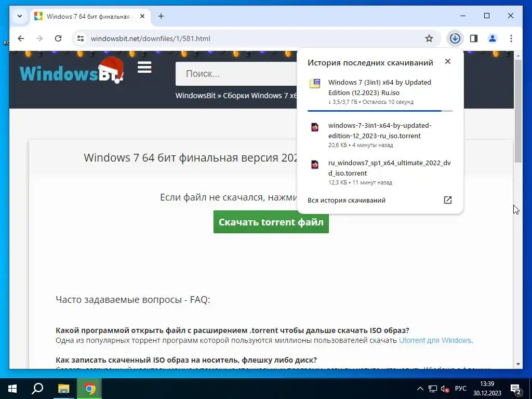Open a new tab with the plus button
532x399 pixels.
point(161,16)
